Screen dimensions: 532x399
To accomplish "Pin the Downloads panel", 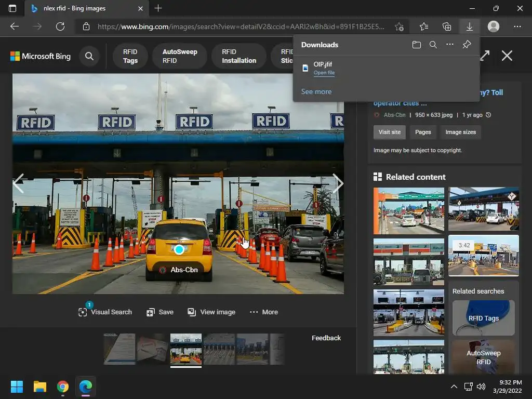I will (467, 45).
